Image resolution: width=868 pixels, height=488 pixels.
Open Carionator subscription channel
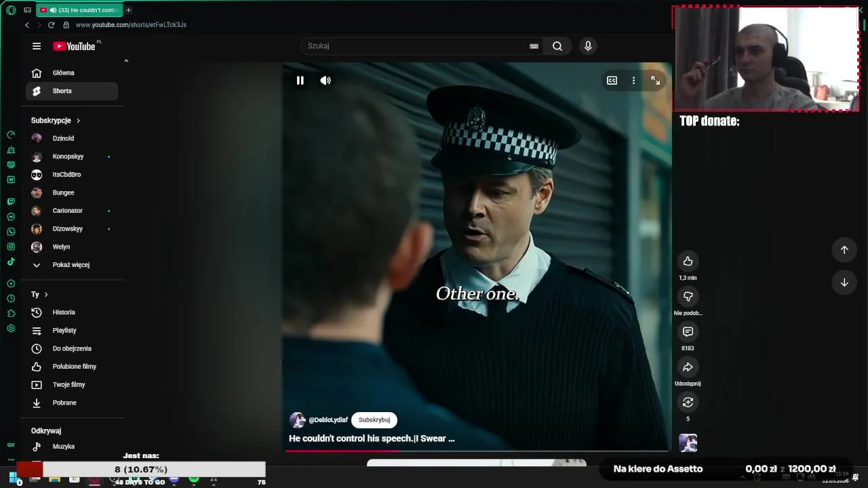point(72,211)
